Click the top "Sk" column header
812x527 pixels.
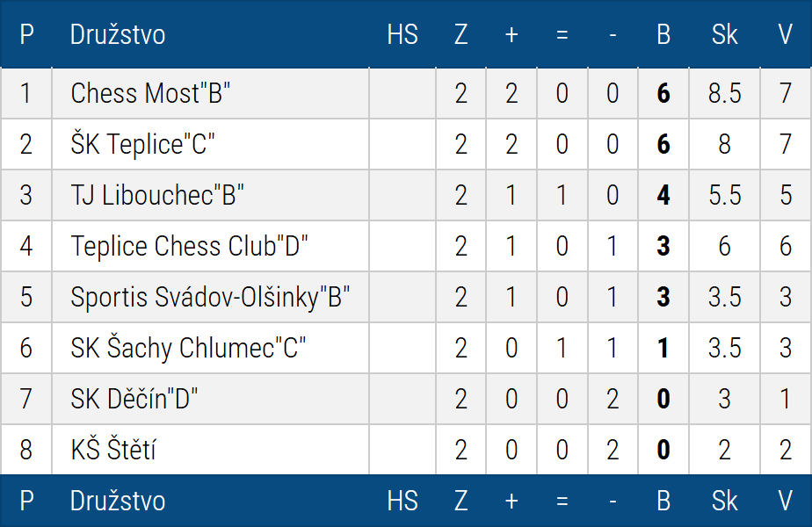[724, 35]
